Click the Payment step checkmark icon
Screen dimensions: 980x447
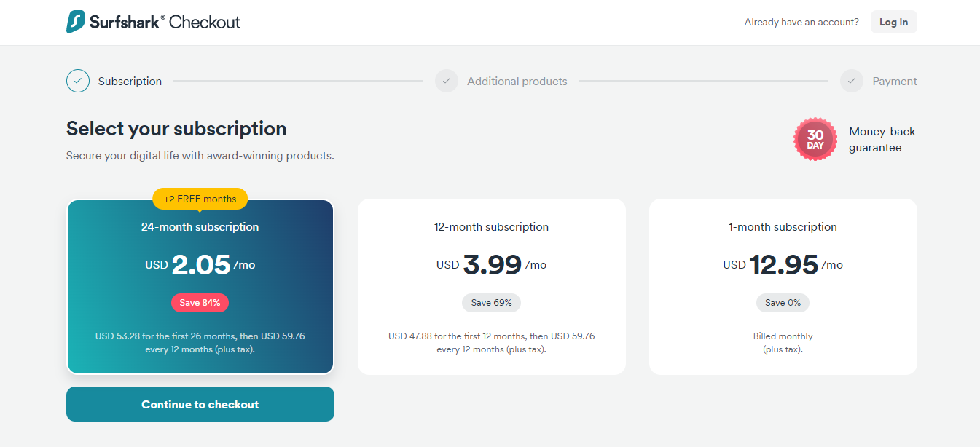[852, 81]
